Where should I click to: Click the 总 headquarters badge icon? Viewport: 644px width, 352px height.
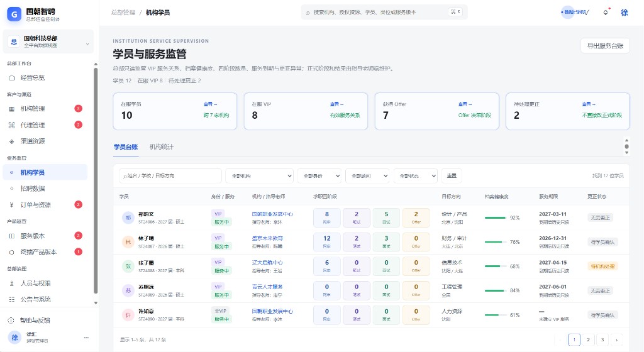(14, 41)
